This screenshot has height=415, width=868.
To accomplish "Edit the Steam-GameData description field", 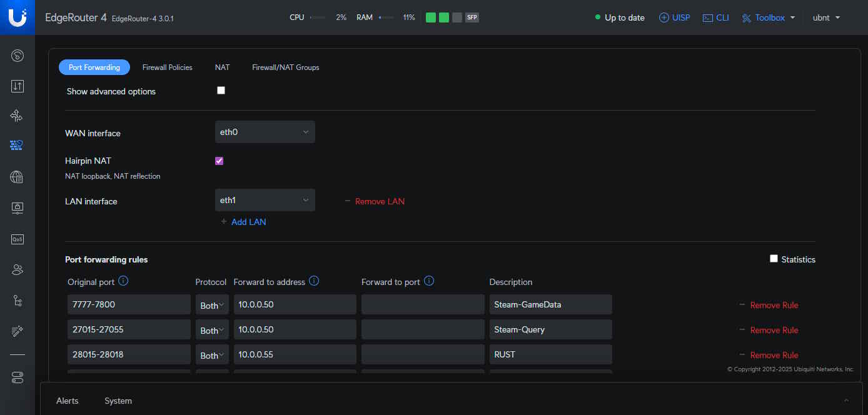I will [x=551, y=304].
